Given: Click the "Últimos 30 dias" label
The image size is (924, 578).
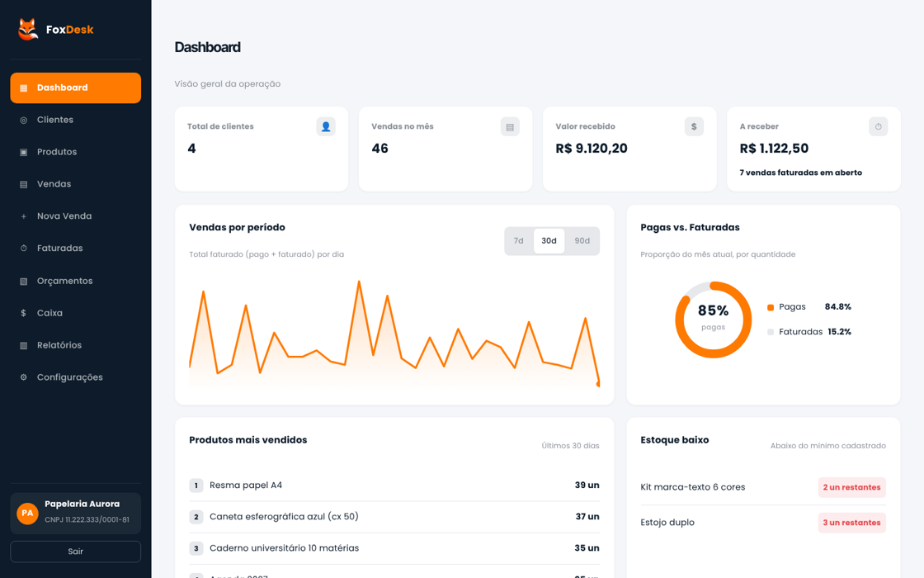Looking at the screenshot, I should point(570,446).
